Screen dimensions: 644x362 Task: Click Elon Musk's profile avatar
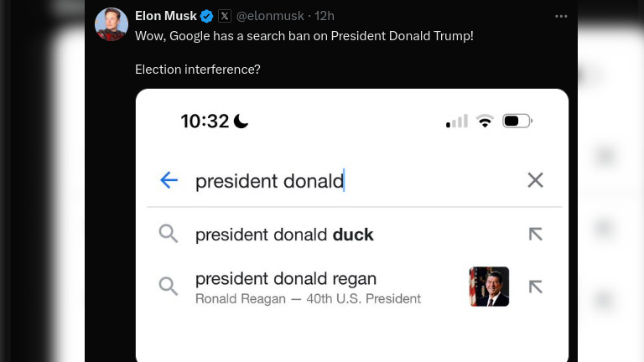click(x=112, y=23)
